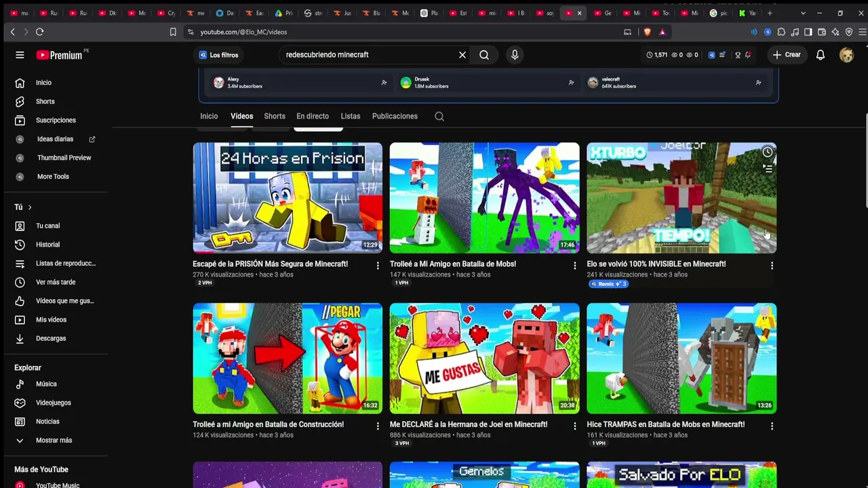Screen dimensions: 868x488
Task: Open Tu canal in the sidebar
Action: [x=55, y=226]
